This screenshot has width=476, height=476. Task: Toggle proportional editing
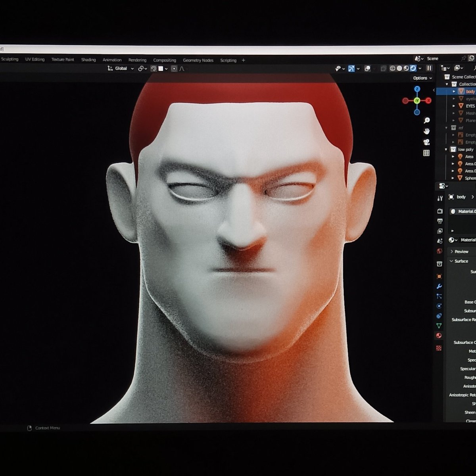pos(174,69)
